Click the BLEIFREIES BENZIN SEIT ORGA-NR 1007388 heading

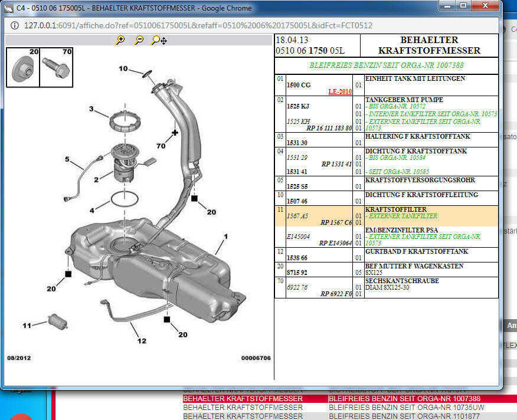tap(387, 65)
